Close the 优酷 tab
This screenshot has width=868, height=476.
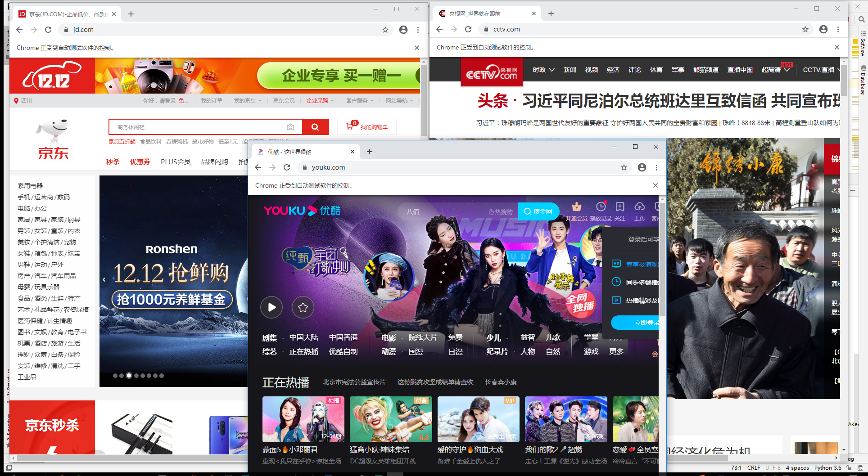pyautogui.click(x=353, y=152)
